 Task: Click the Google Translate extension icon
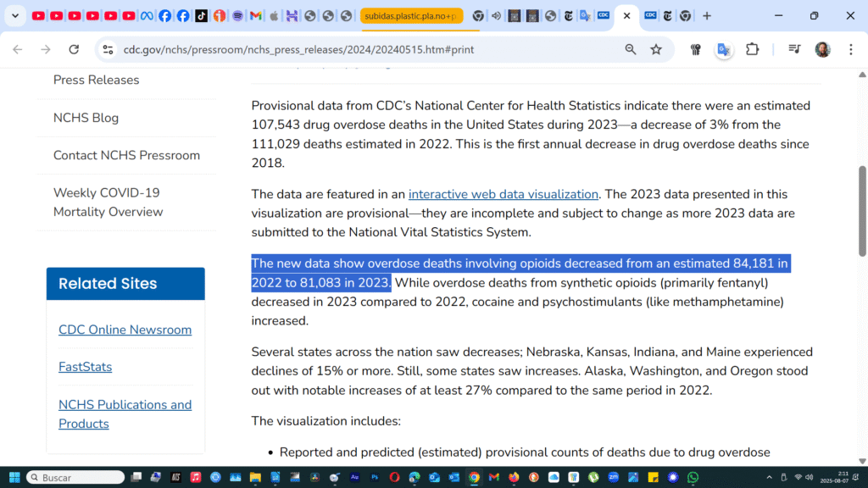724,49
